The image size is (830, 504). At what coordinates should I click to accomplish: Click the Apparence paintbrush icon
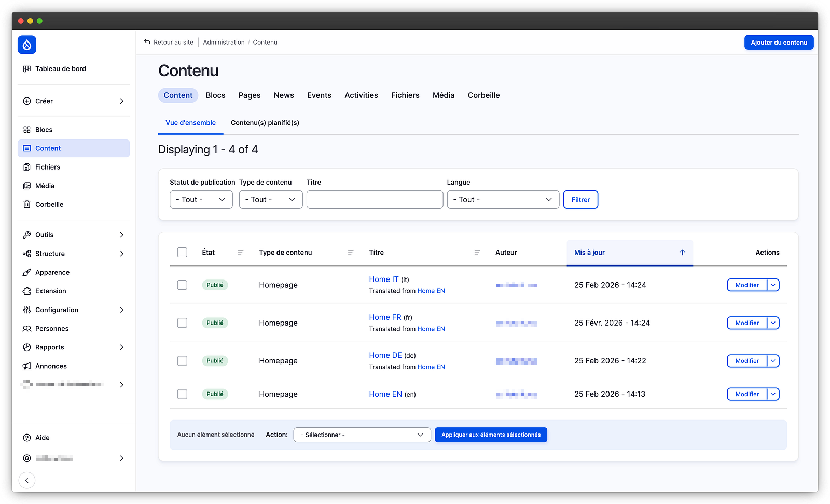27,272
